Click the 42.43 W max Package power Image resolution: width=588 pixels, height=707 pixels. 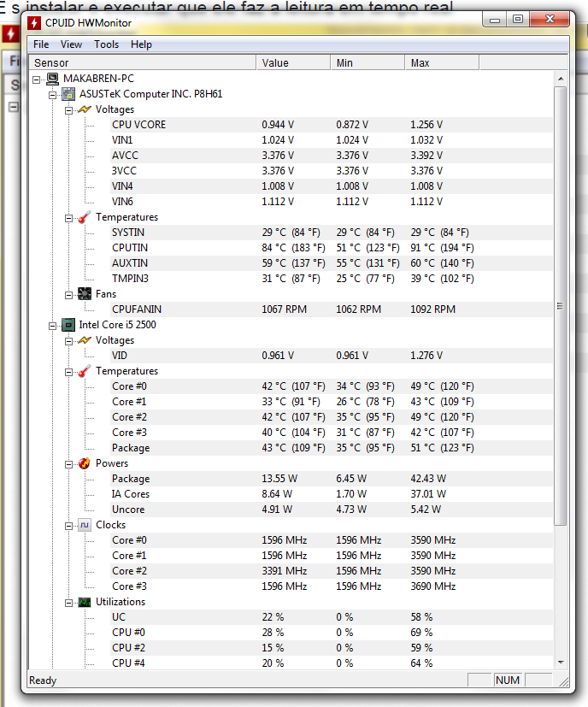428,479
